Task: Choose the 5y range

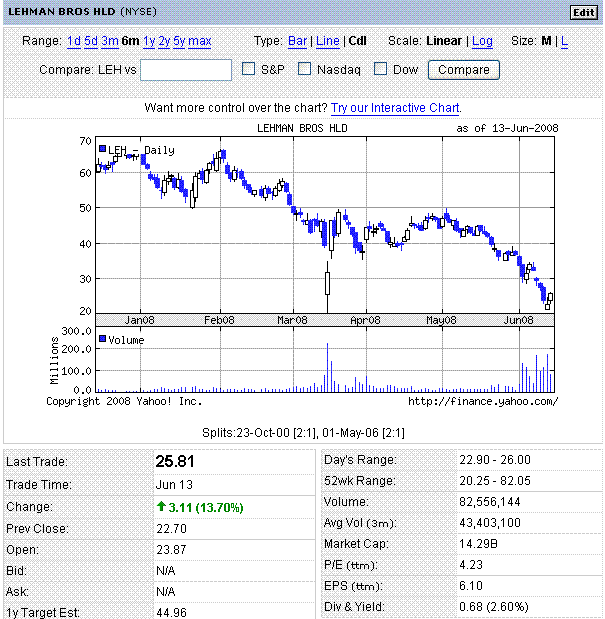Action: tap(179, 41)
